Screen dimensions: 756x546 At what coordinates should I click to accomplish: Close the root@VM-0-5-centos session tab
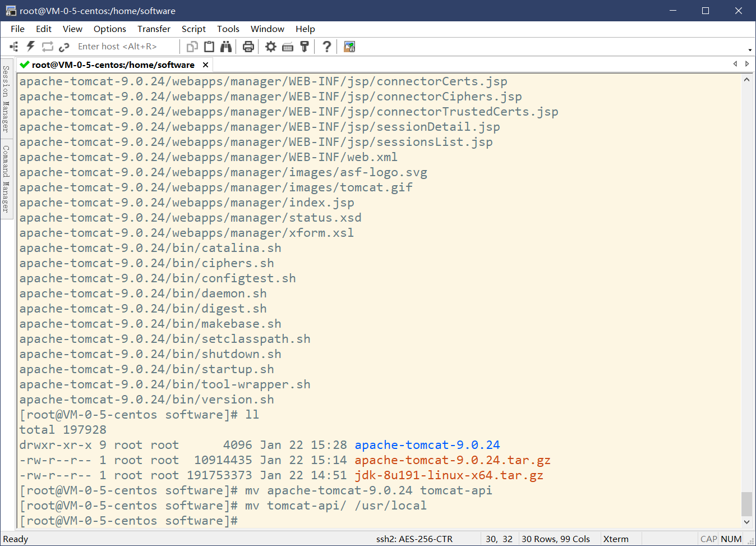(206, 65)
